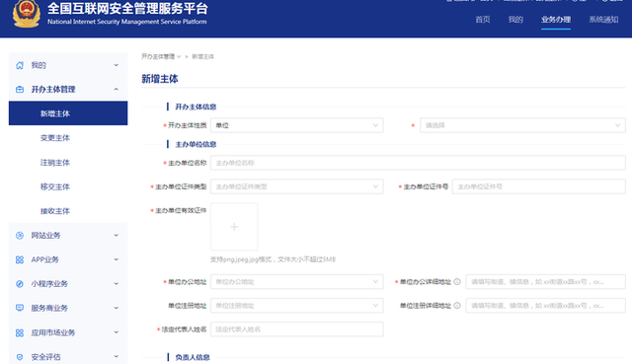Go to the 我的 top navigation tab
The height and width of the screenshot is (364, 632).
click(x=515, y=20)
